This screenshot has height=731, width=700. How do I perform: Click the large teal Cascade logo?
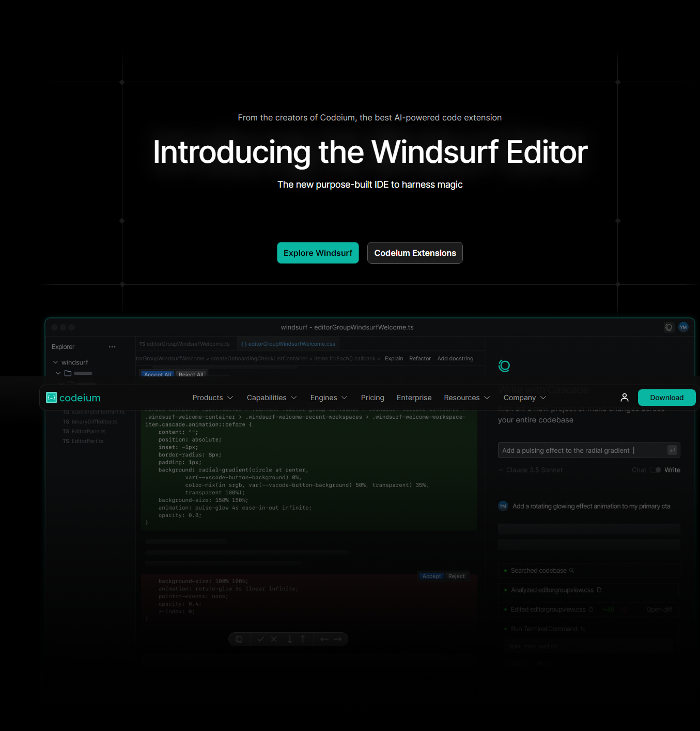pos(504,366)
